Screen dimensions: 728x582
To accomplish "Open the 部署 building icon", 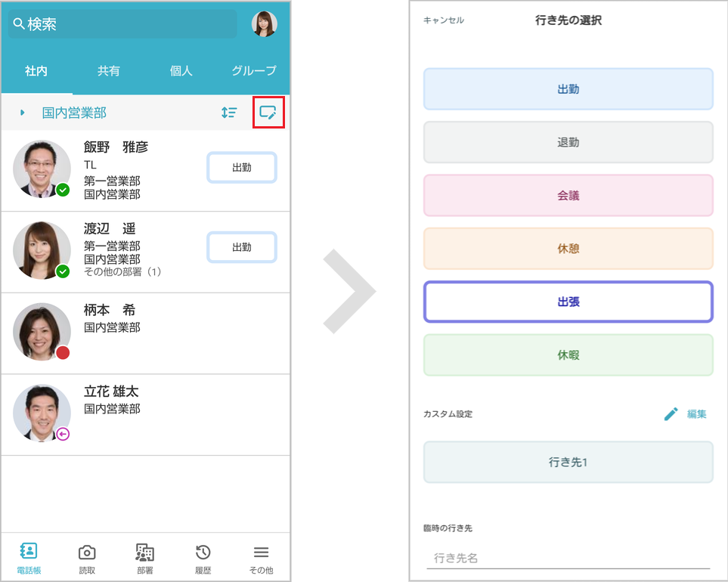I will pyautogui.click(x=145, y=553).
